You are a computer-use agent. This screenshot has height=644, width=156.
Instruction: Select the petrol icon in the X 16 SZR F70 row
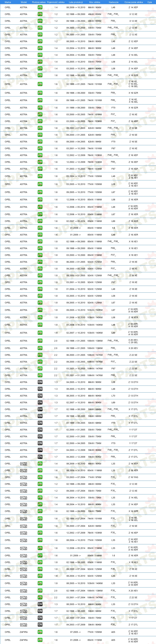coord(40,107)
